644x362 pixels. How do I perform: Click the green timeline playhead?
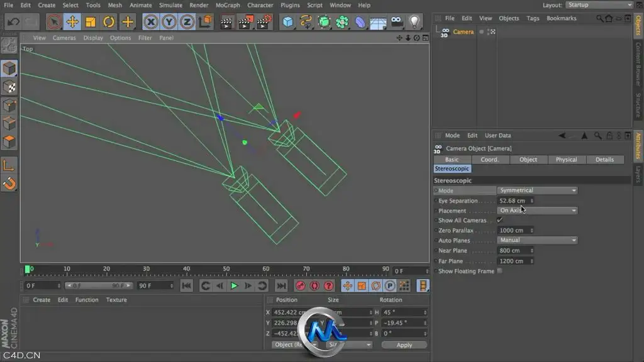[27, 269]
